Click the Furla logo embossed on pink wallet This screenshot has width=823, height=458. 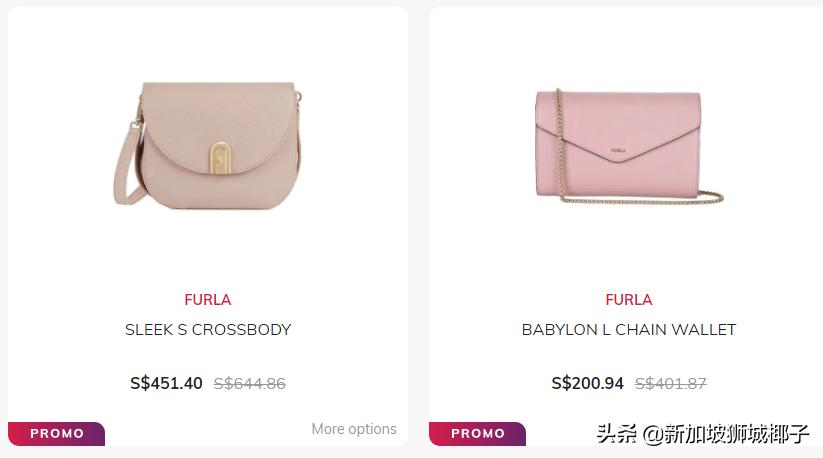tap(618, 151)
